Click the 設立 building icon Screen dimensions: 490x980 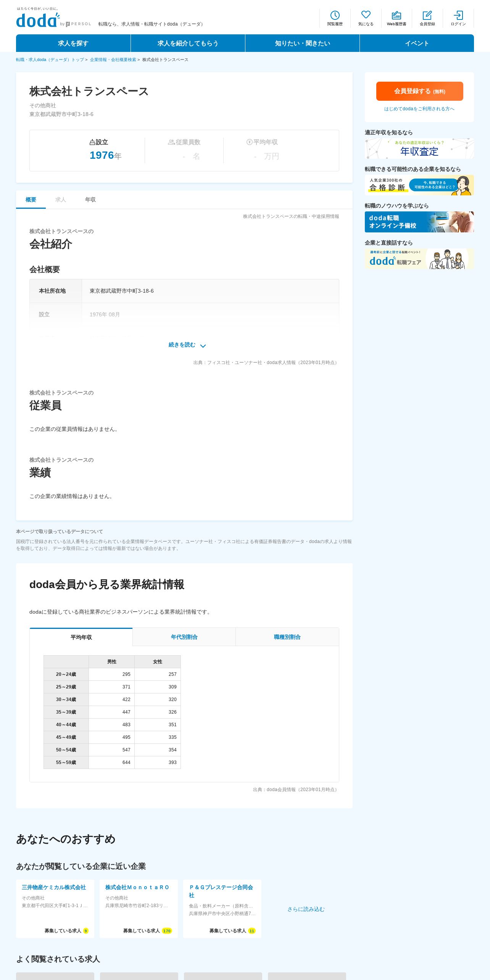coord(92,142)
